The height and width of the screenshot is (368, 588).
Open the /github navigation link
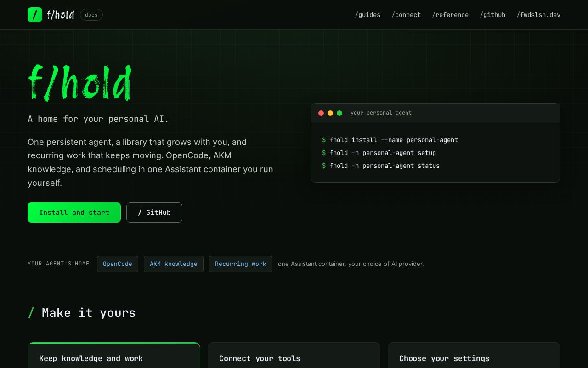[x=492, y=15]
